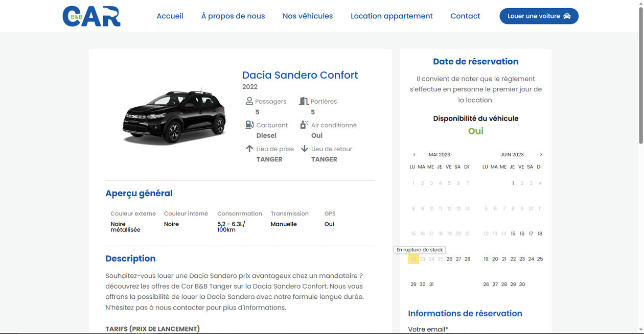This screenshot has width=644, height=334.
Task: Click the Diesel fuel value
Action: coord(266,135)
